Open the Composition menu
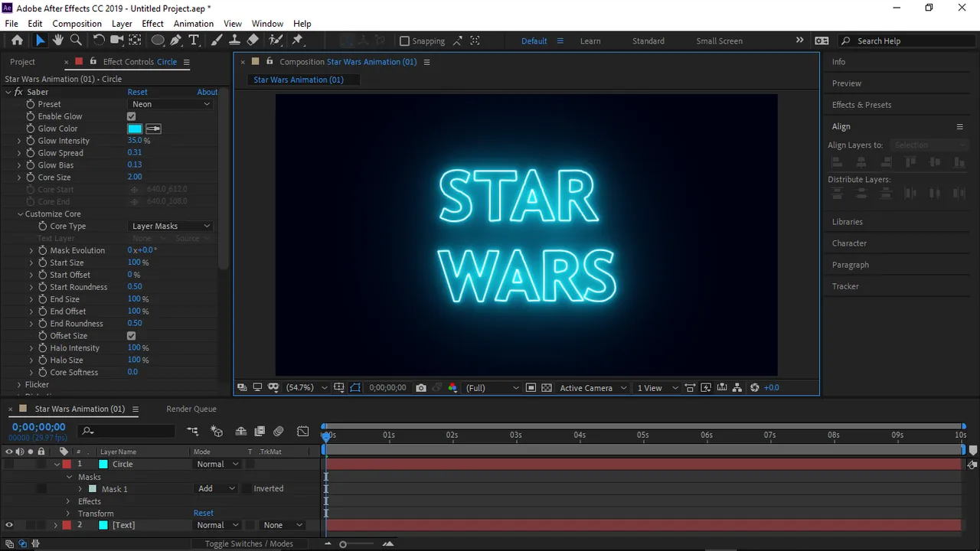The height and width of the screenshot is (551, 980). (77, 24)
